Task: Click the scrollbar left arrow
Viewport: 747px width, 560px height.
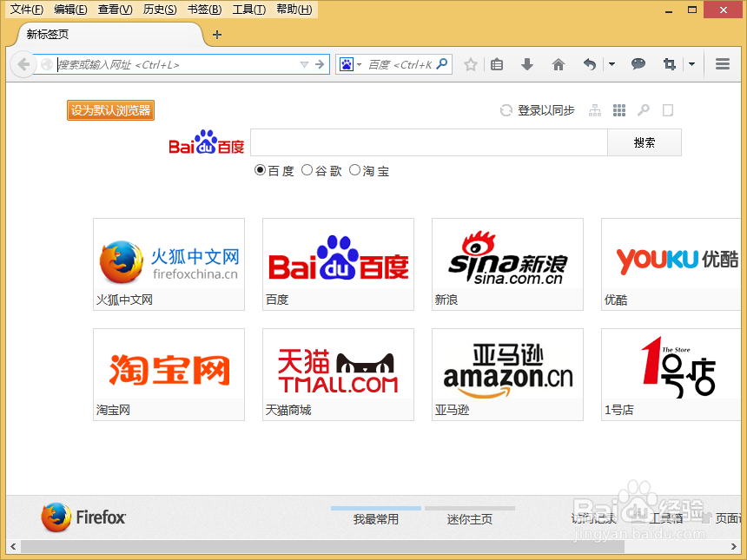Action: pyautogui.click(x=13, y=546)
